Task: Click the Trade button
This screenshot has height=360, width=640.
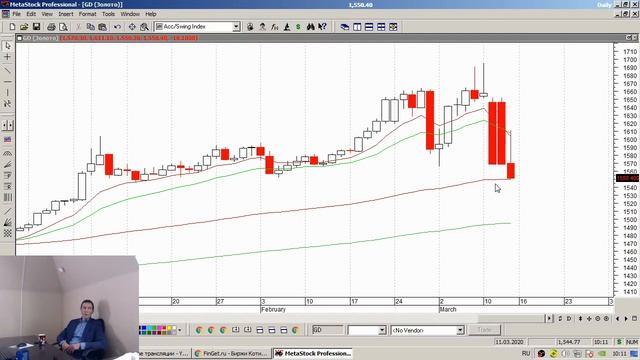Action: (484, 330)
